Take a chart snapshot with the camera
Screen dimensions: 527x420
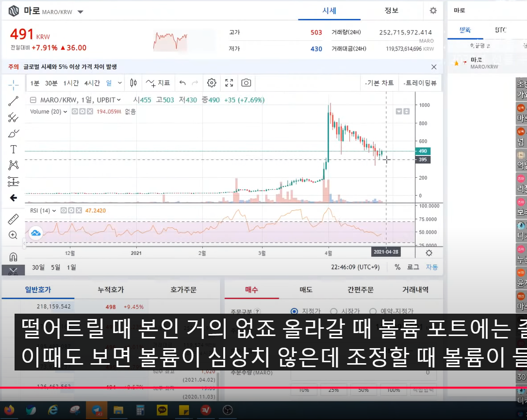[x=246, y=83]
